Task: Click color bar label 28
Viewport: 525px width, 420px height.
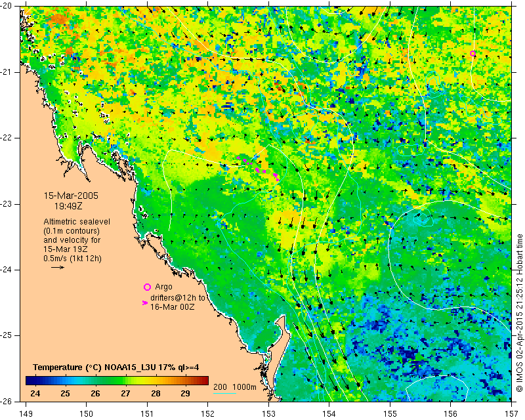Action: coord(156,394)
